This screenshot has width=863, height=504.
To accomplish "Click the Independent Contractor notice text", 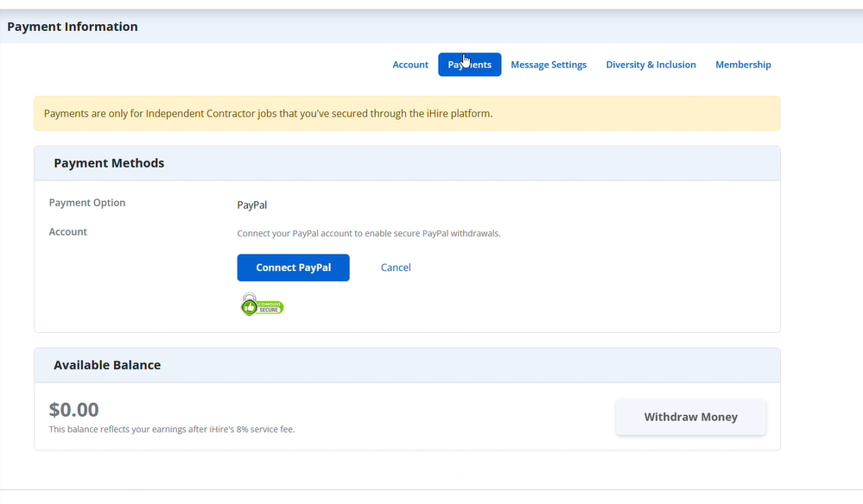I will click(268, 114).
